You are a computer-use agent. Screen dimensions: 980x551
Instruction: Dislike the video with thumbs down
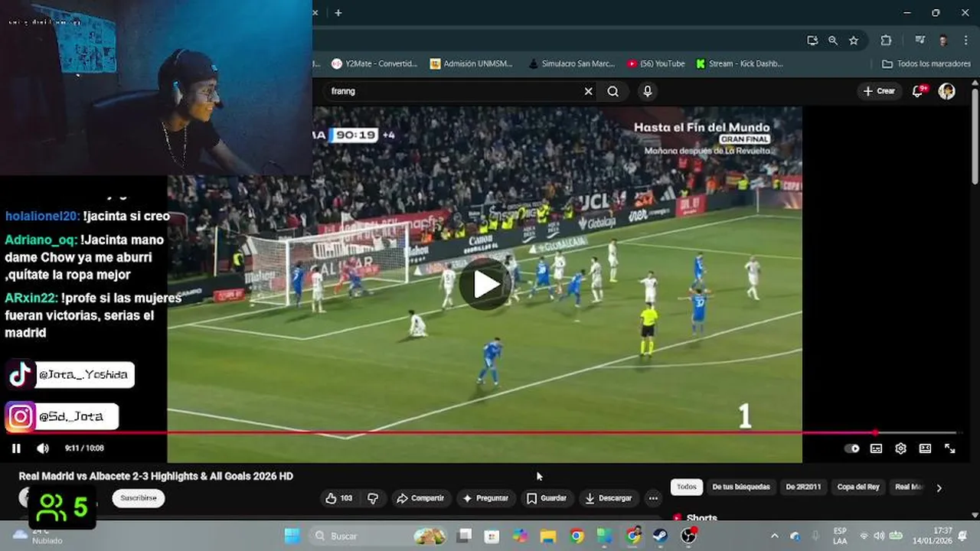pyautogui.click(x=373, y=498)
